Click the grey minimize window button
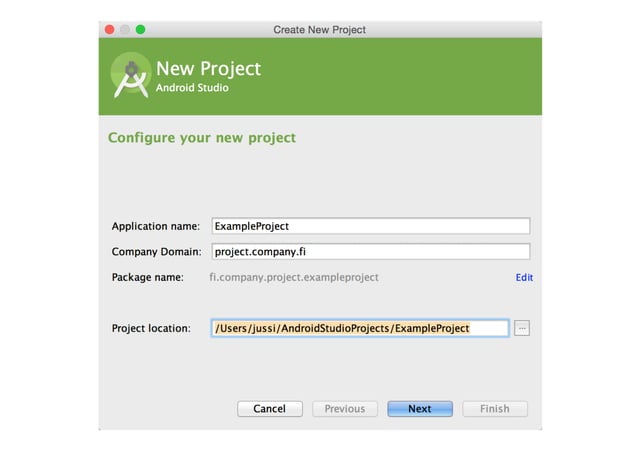638x451 pixels. coord(125,29)
